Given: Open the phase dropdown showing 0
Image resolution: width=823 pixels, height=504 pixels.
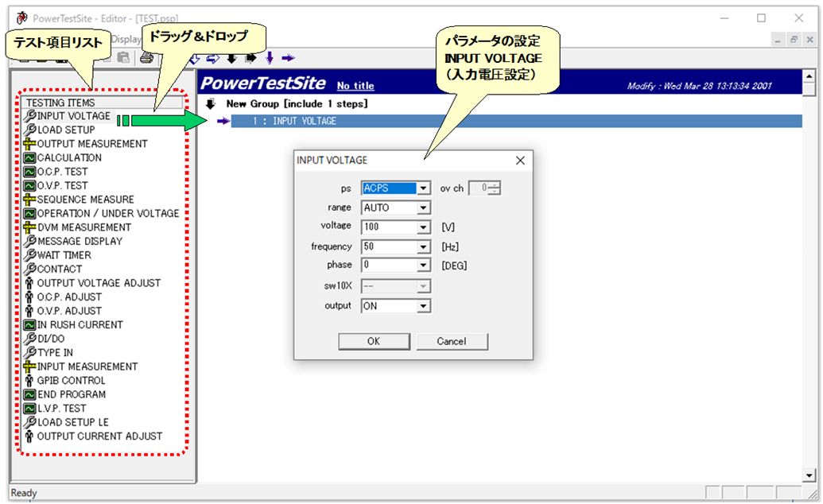Looking at the screenshot, I should coord(424,265).
